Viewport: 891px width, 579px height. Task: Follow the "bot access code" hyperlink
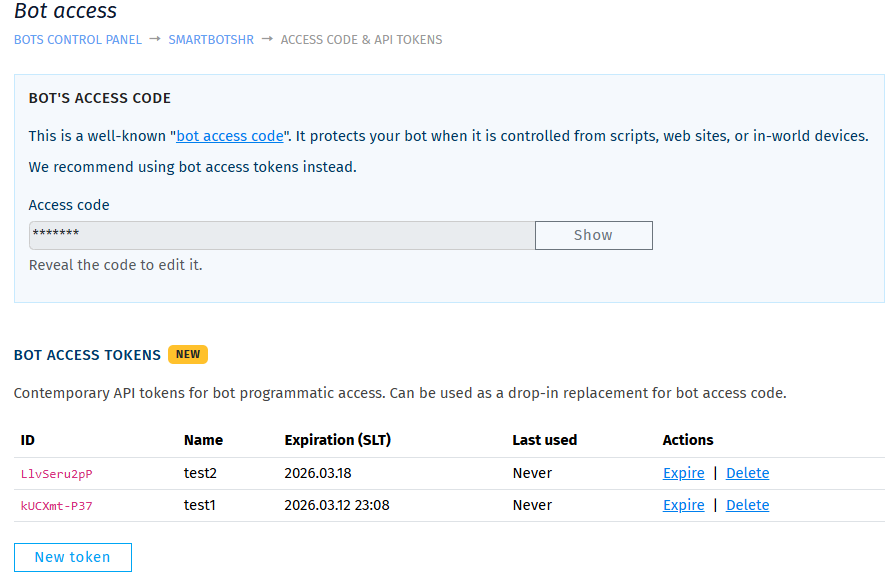[230, 136]
